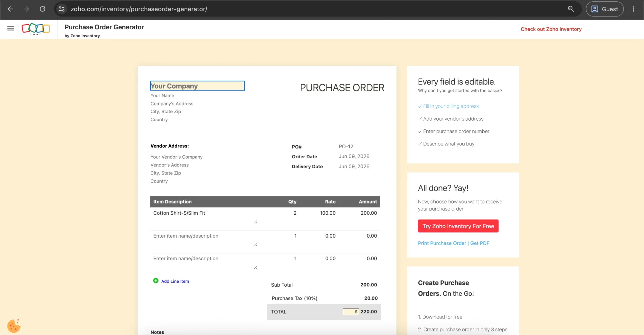644x335 pixels.
Task: Click the All done? Yay! heading
Action: (x=443, y=188)
